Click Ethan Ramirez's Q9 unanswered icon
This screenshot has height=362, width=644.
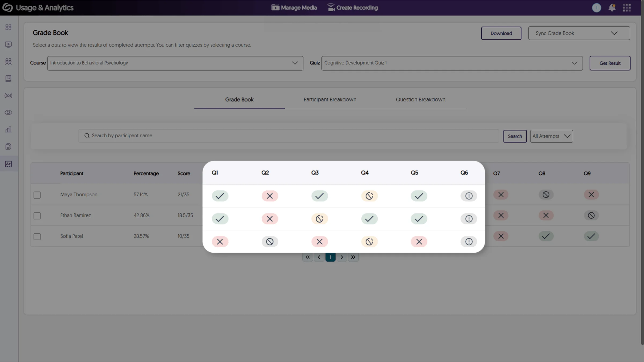(591, 215)
